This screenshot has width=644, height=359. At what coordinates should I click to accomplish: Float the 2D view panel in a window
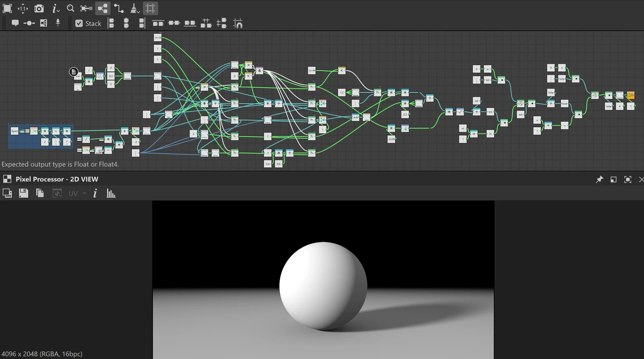pyautogui.click(x=613, y=179)
